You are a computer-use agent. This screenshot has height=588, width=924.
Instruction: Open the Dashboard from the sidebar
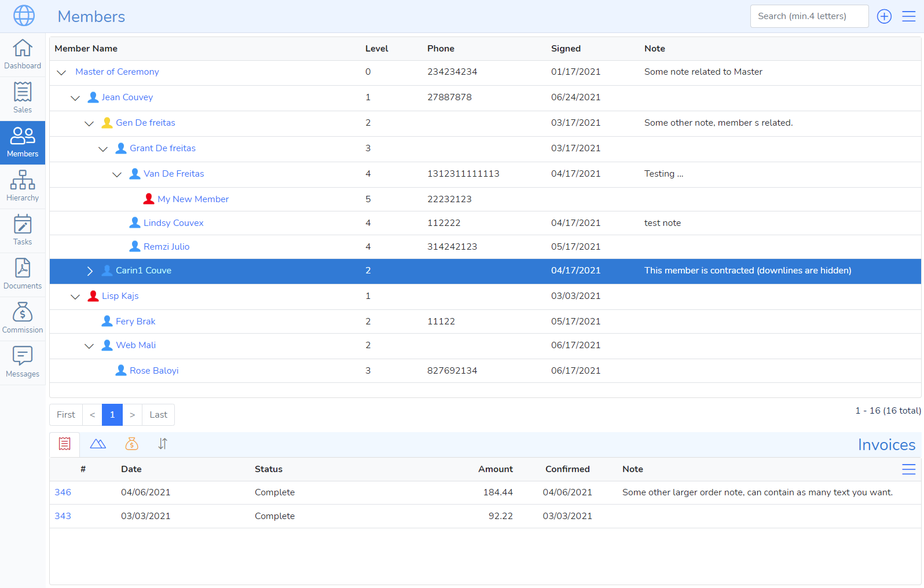point(23,54)
